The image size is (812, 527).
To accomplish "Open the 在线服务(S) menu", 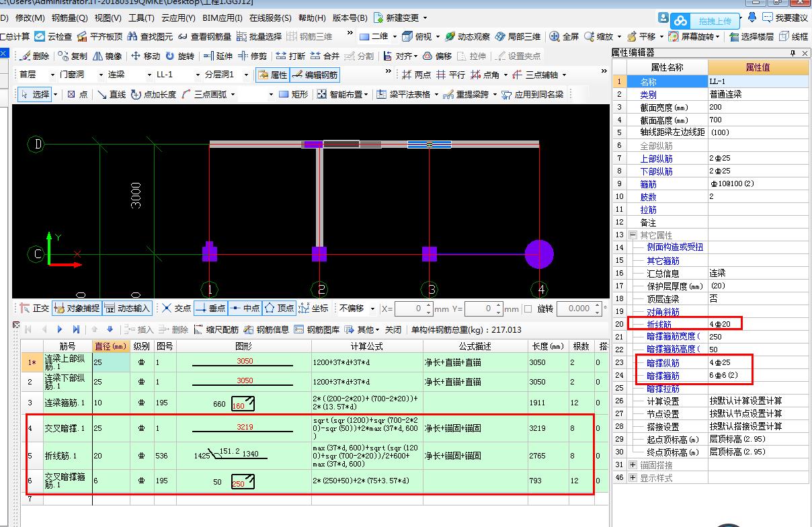I will tap(270, 17).
